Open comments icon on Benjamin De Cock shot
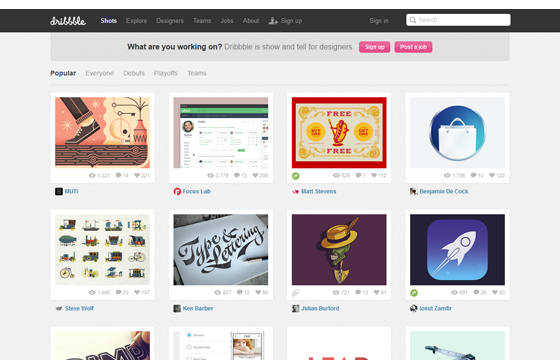 coord(474,175)
